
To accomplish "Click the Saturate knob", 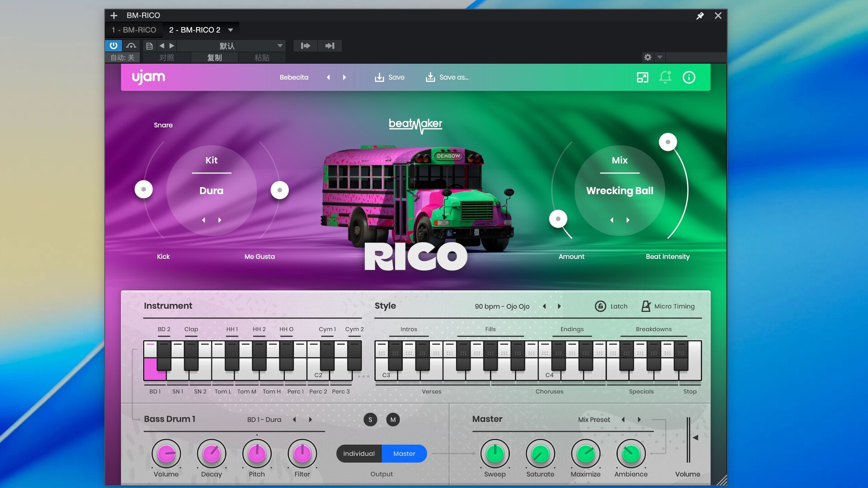I will [540, 454].
